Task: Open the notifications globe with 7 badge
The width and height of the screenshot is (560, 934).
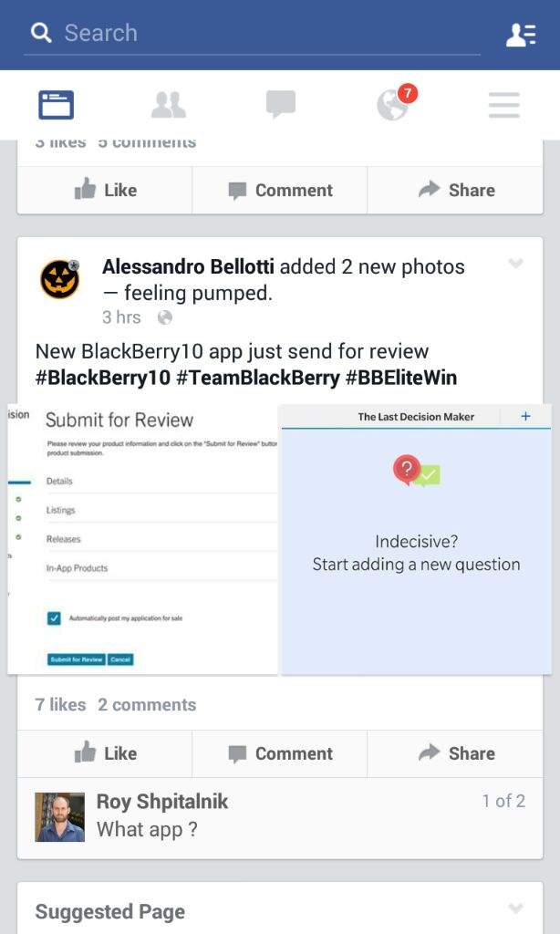Action: coord(397,103)
